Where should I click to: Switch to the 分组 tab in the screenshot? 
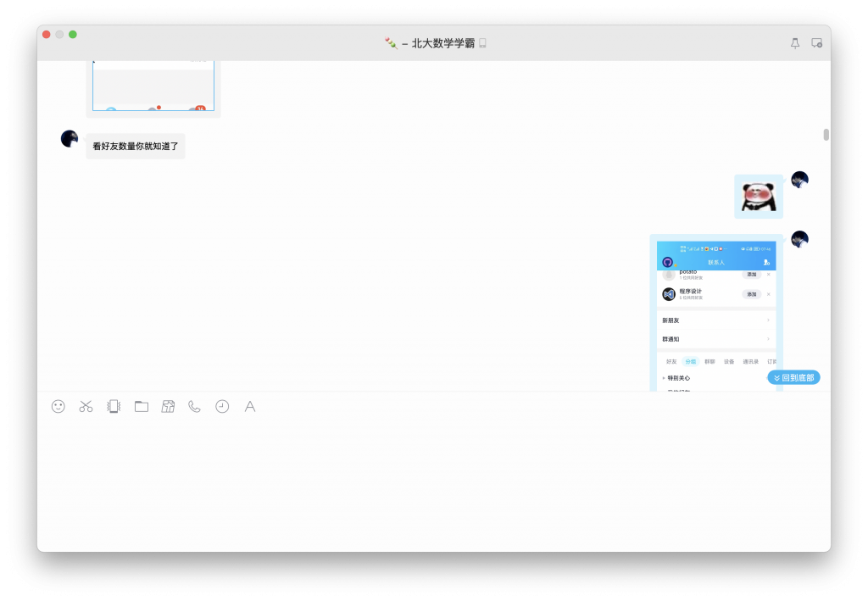[x=689, y=360]
